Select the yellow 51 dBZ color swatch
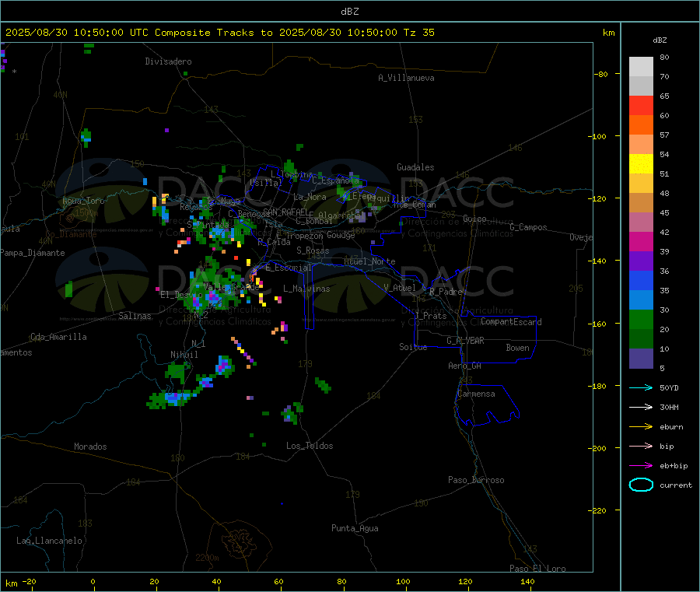 point(641,164)
